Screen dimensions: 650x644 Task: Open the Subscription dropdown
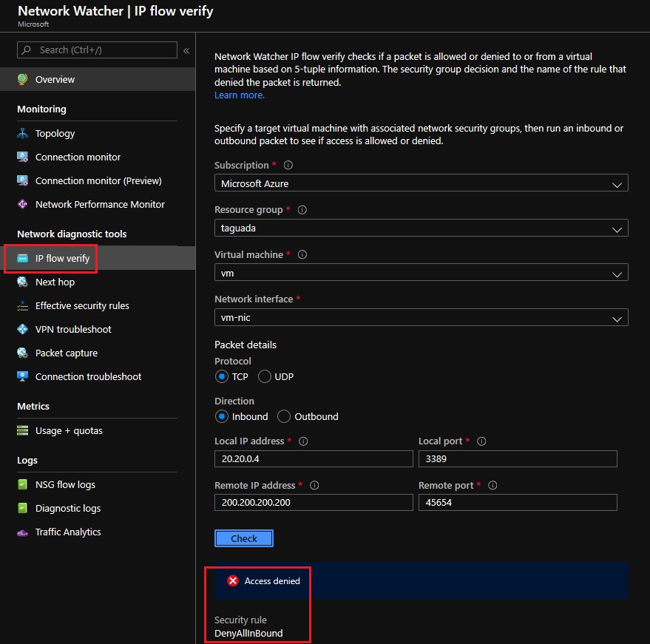click(x=422, y=183)
